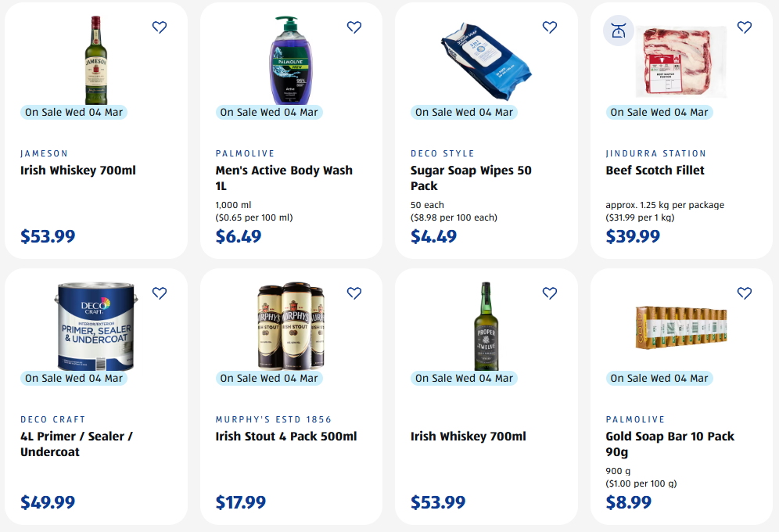779x532 pixels.
Task: Click the $39.99 beef fillet price
Action: [x=633, y=236]
